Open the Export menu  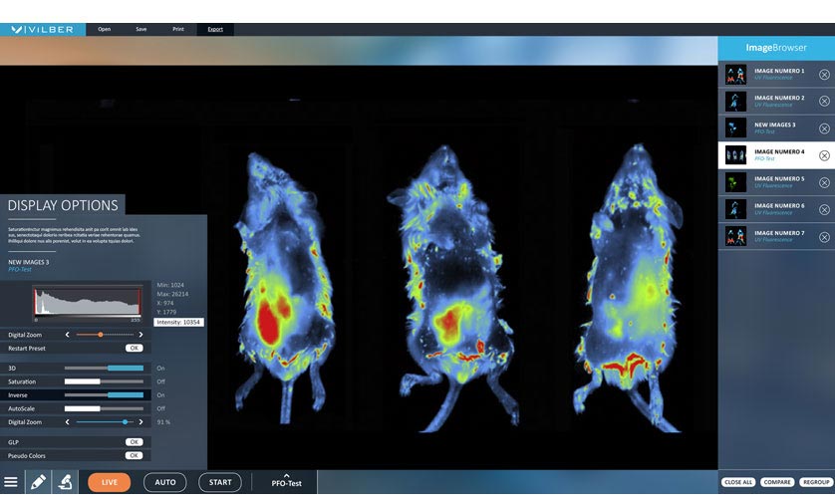pos(215,29)
